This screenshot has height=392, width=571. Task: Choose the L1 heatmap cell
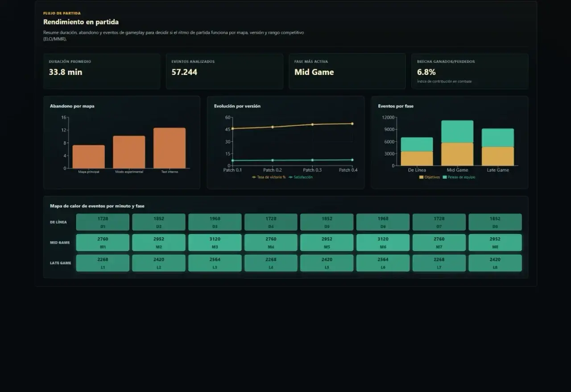(103, 263)
